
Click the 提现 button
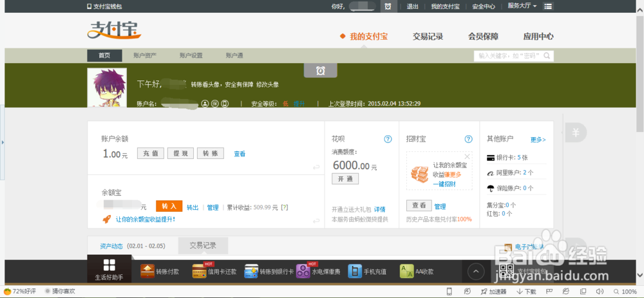pos(180,154)
